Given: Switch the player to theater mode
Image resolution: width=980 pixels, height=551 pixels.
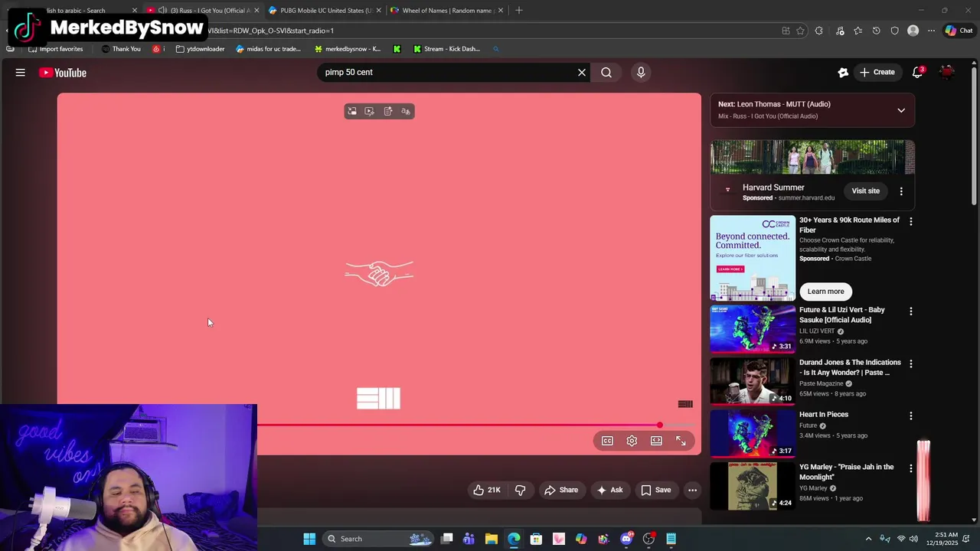Looking at the screenshot, I should coord(656,441).
